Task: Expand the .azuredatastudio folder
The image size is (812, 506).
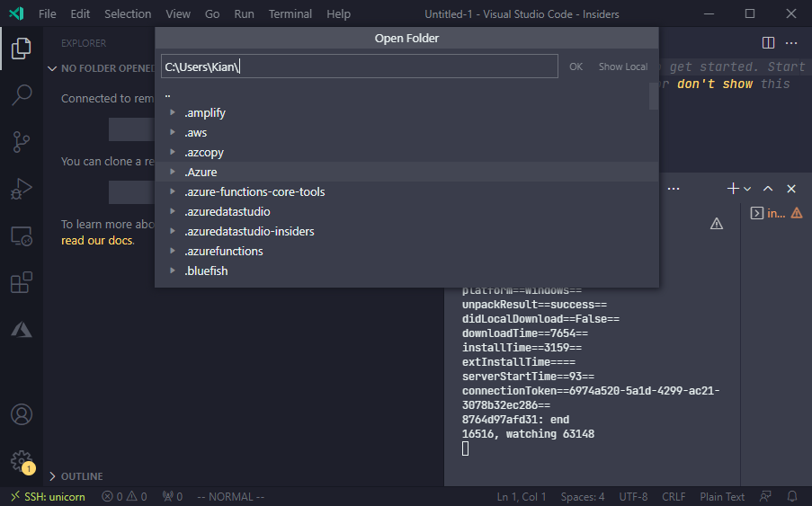Action: pyautogui.click(x=173, y=211)
